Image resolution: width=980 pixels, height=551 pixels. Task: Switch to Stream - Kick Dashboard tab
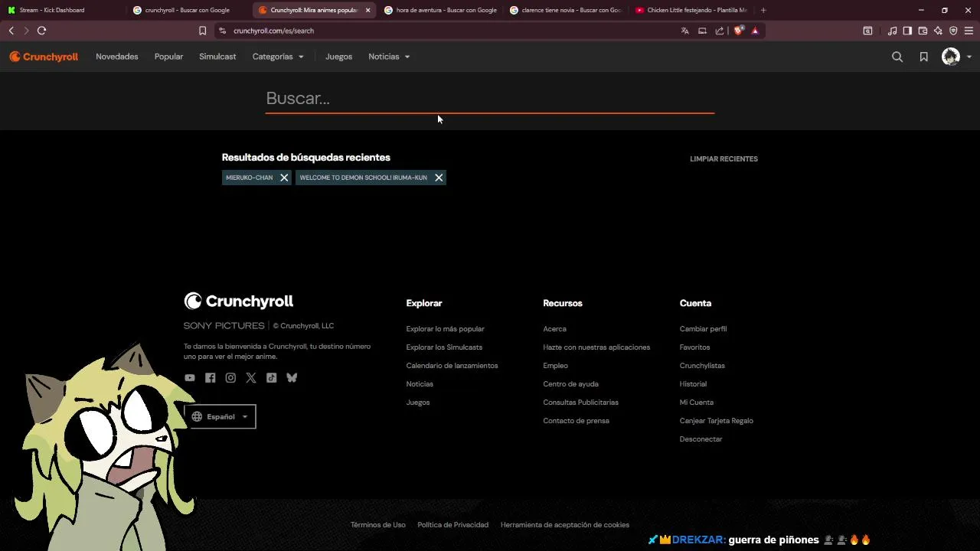tap(61, 10)
